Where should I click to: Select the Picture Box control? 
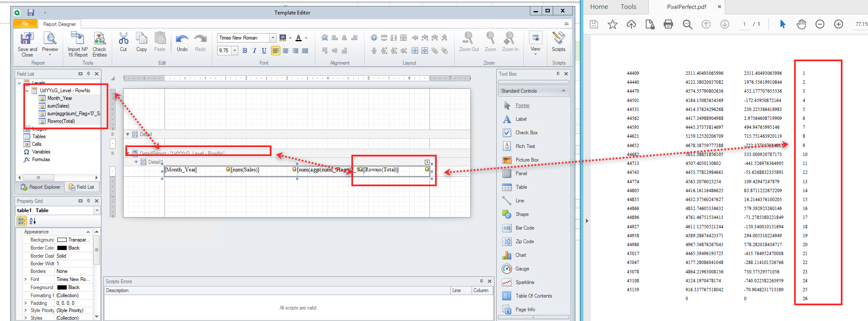pos(527,160)
